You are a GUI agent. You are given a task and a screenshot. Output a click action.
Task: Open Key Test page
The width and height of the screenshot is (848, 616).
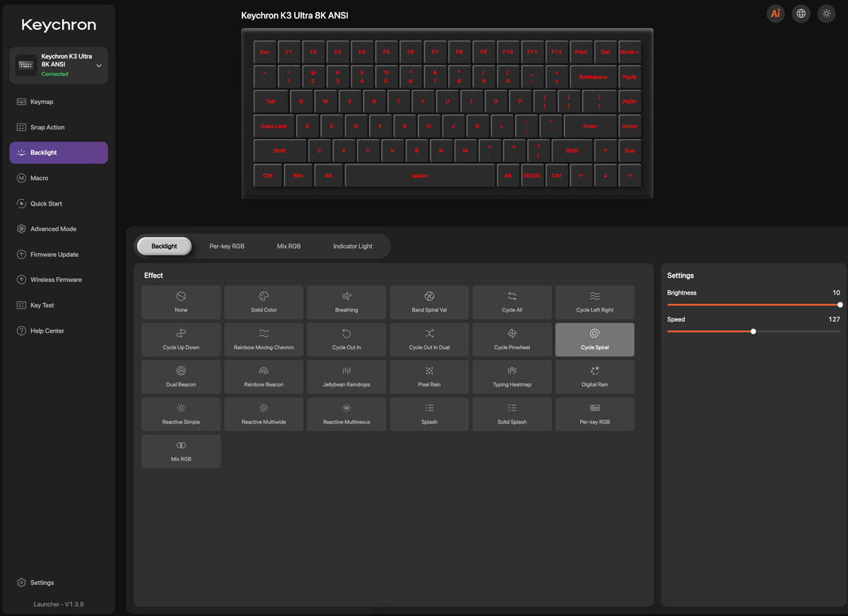point(59,305)
